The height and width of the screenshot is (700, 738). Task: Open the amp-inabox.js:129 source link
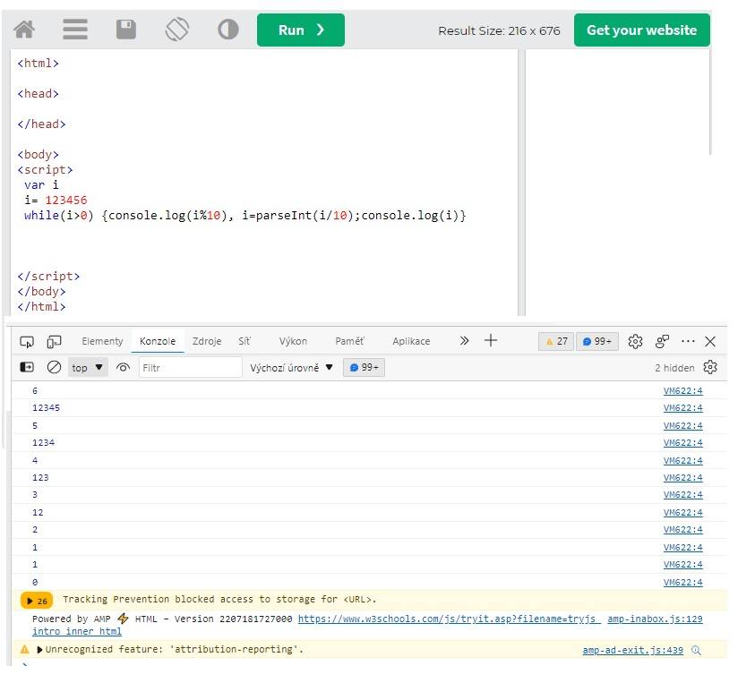(x=655, y=619)
